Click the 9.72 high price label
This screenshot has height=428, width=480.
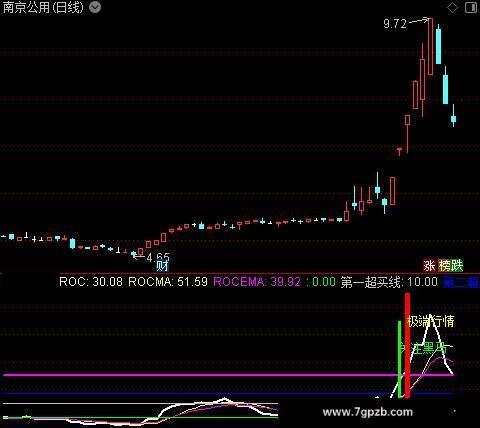point(395,24)
